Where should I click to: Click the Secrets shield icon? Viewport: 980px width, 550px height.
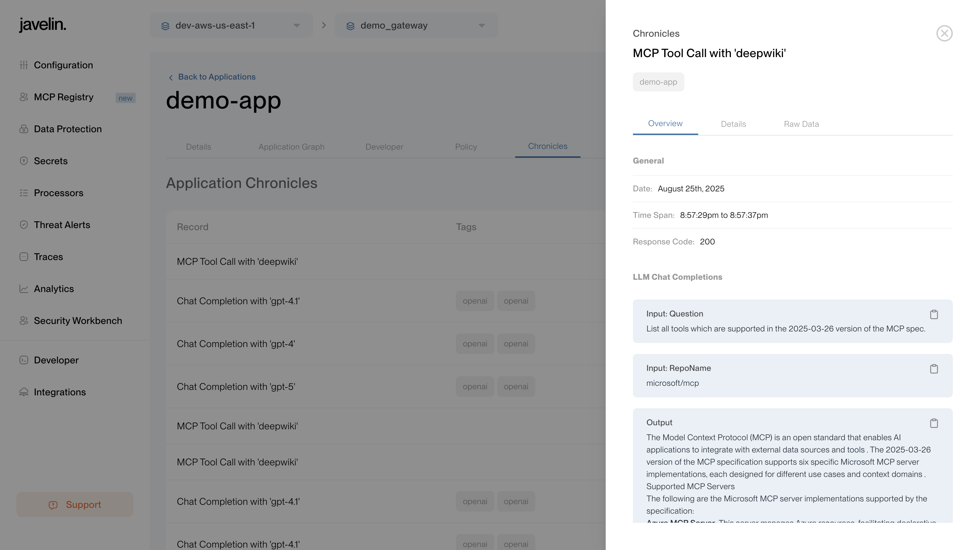tap(23, 161)
